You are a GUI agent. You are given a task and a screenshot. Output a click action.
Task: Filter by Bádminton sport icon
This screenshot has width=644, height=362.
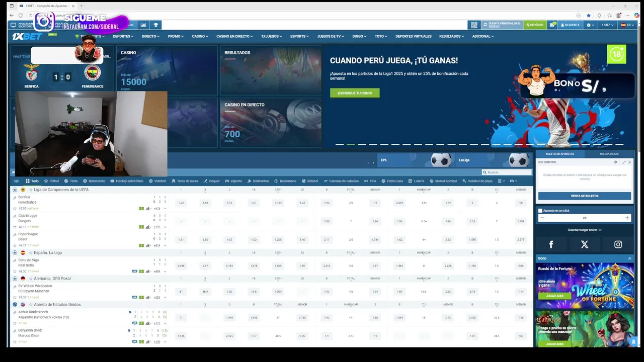tap(258, 181)
